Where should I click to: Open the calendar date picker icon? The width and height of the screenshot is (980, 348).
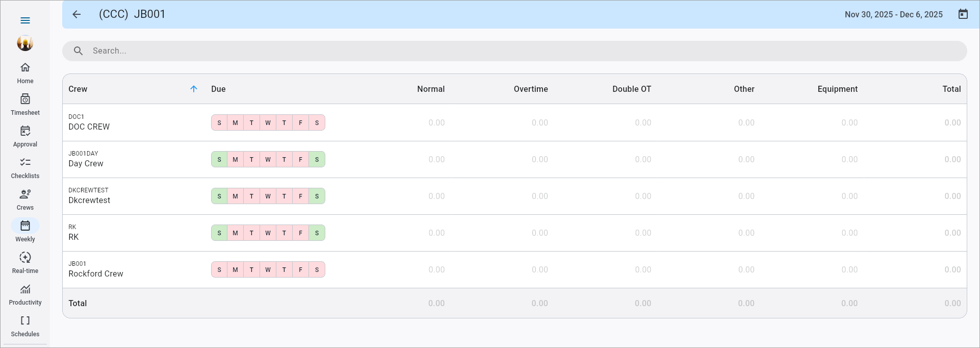963,14
